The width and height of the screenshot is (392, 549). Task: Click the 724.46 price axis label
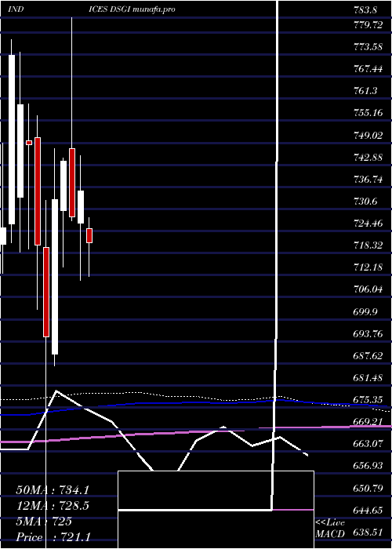pos(368,223)
